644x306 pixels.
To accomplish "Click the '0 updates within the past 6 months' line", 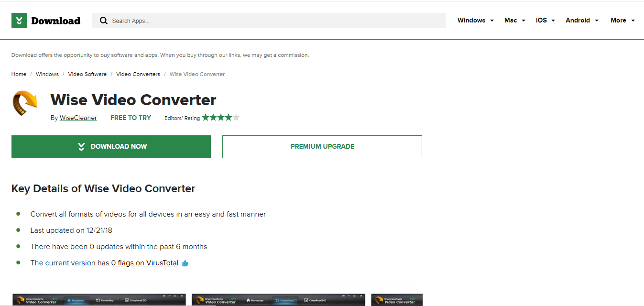I will 119,247.
